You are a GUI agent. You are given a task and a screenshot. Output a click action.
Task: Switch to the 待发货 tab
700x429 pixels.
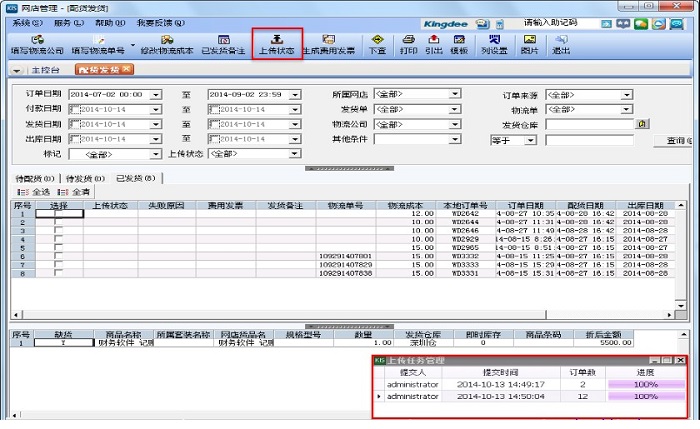click(84, 178)
